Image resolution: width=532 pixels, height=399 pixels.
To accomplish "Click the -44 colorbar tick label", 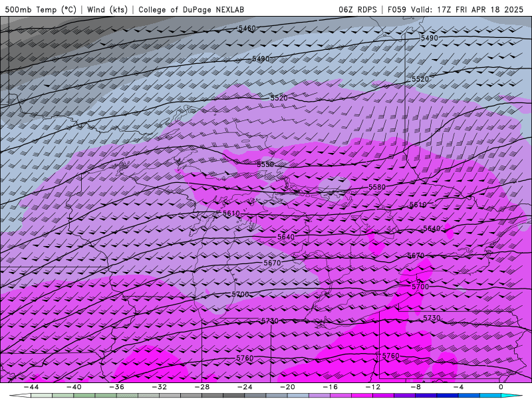I will pos(31,387).
